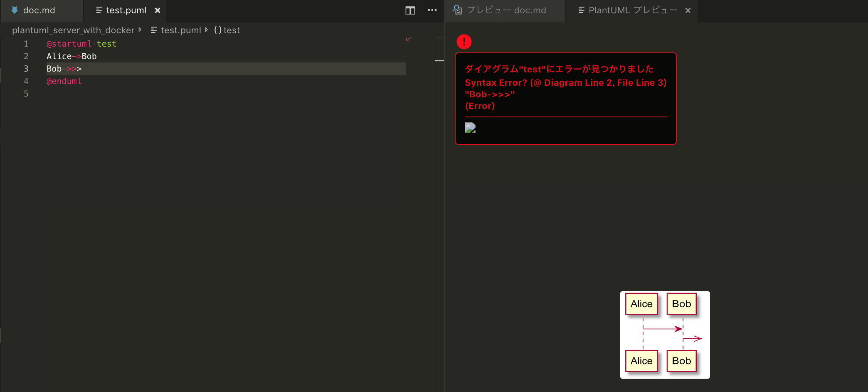
Task: Click the PlantUML file icon on test.puml tab
Action: [x=99, y=10]
